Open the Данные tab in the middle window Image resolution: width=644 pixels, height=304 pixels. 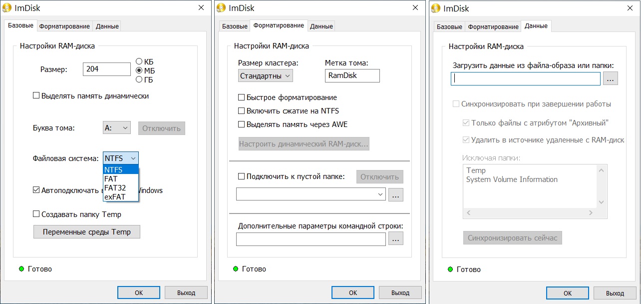pyautogui.click(x=322, y=26)
